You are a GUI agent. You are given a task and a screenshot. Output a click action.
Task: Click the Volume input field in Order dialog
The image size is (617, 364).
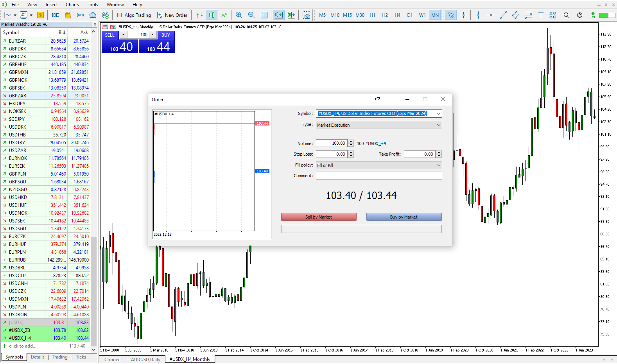(332, 143)
